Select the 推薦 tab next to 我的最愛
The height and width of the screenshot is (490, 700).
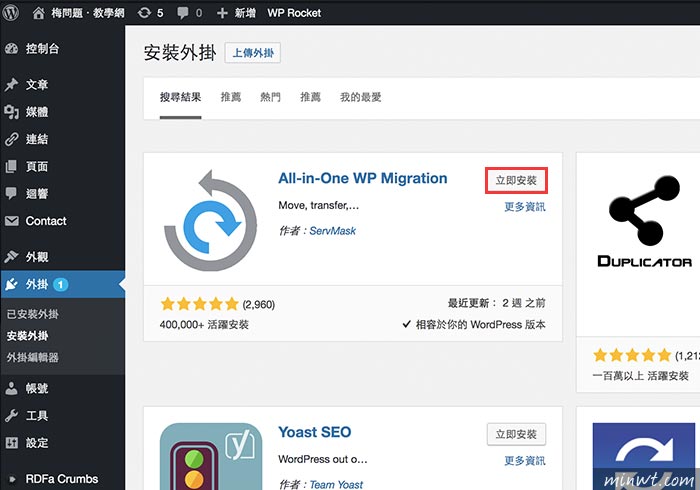tap(310, 97)
